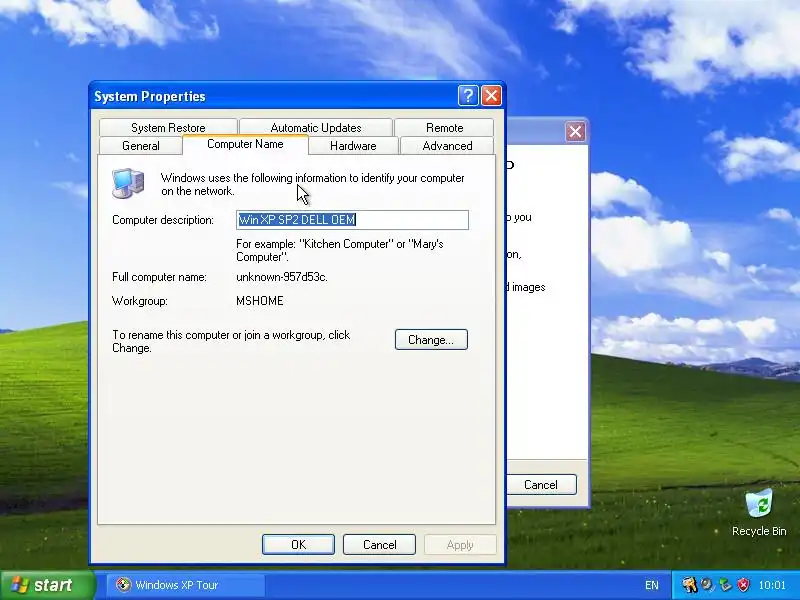
Task: Switch to the General tab
Action: click(141, 146)
